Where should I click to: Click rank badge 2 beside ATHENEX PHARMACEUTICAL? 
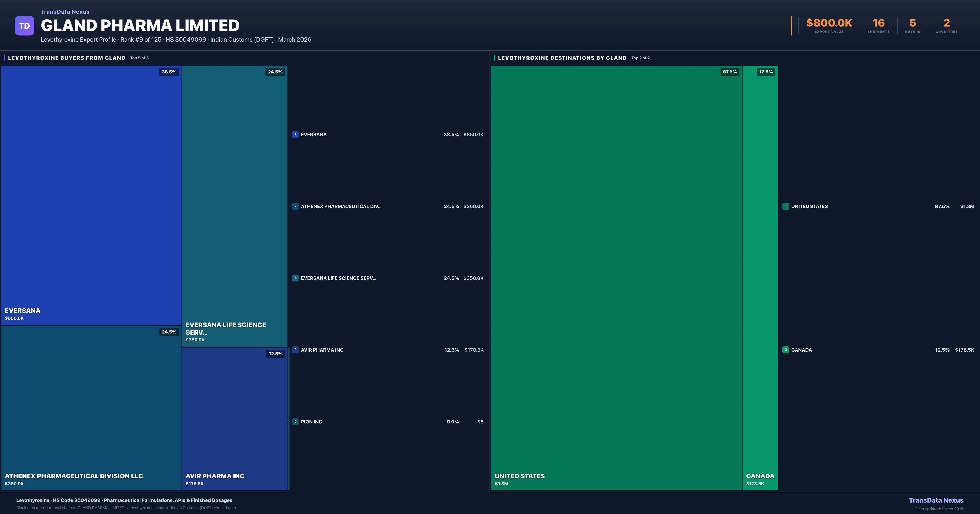(x=295, y=206)
